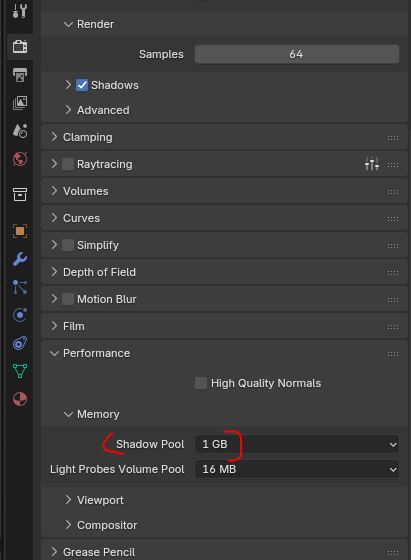Screen dimensions: 411x560
Task: Enable High Quality Normals checkbox
Action: pyautogui.click(x=201, y=383)
